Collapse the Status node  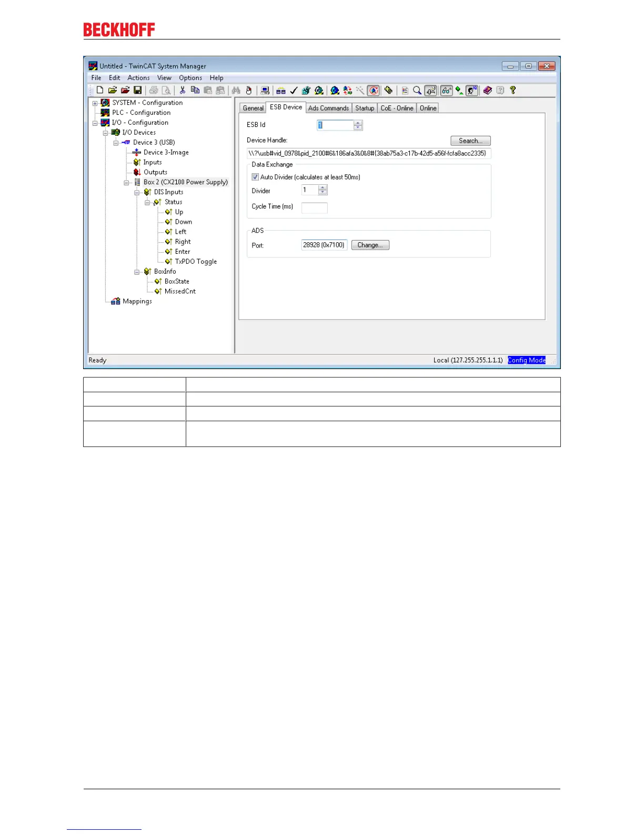click(147, 202)
